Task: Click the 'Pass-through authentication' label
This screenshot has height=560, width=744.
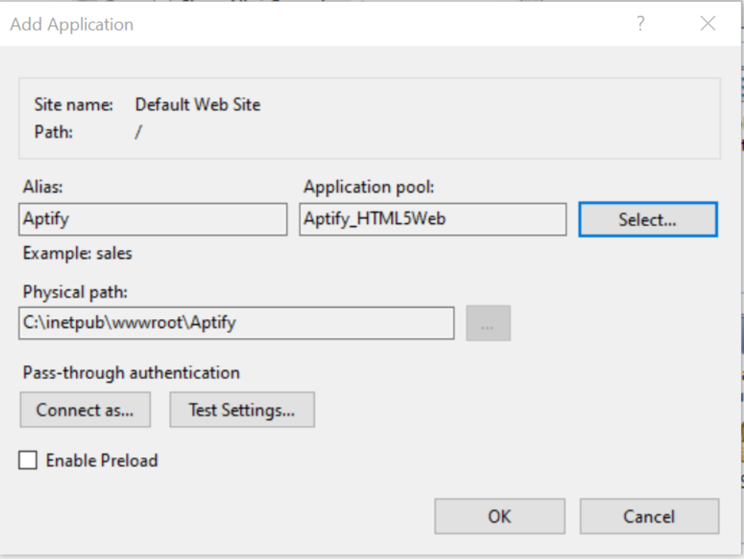Action: 131,373
